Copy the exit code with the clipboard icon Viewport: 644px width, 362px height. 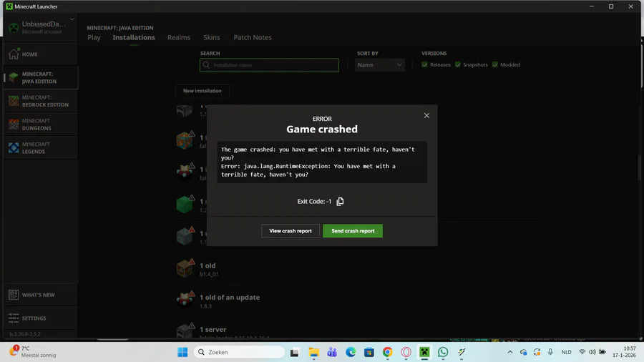[340, 202]
